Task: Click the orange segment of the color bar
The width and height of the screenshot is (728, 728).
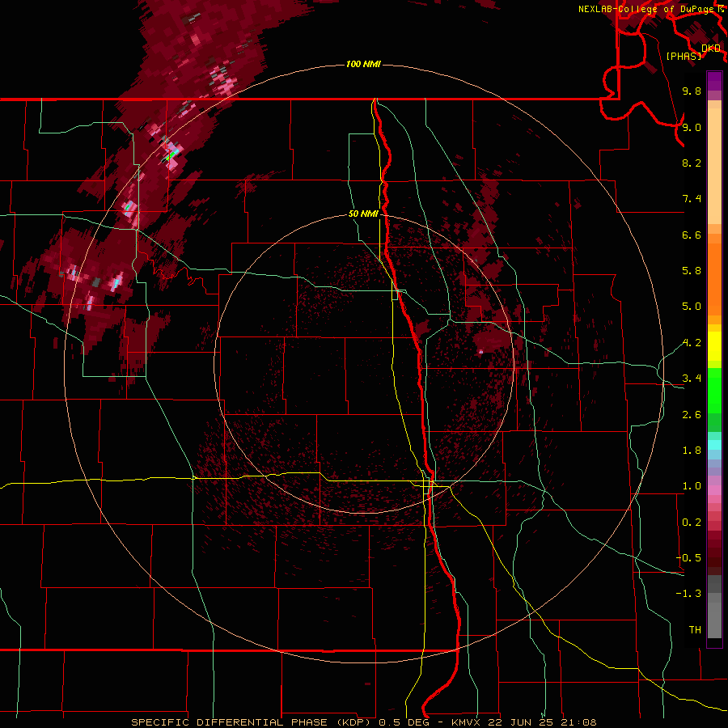Action: click(714, 279)
